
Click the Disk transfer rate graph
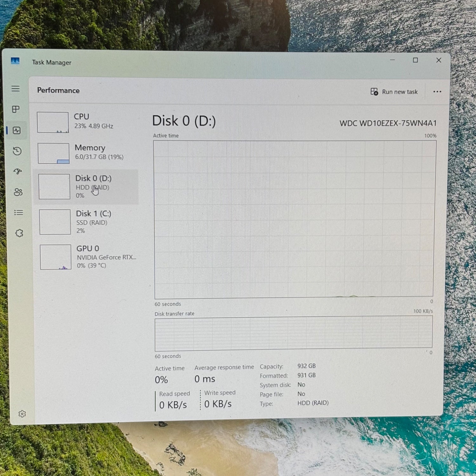coord(294,333)
